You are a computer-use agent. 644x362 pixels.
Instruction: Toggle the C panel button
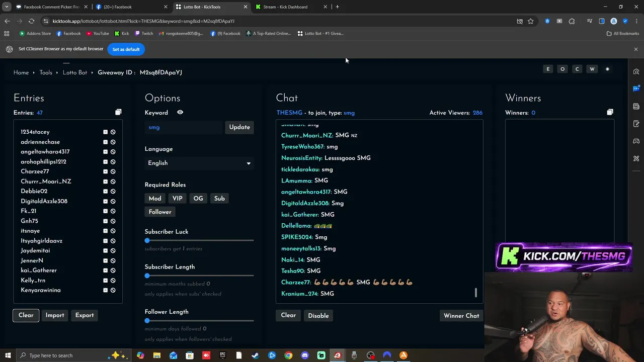point(577,69)
